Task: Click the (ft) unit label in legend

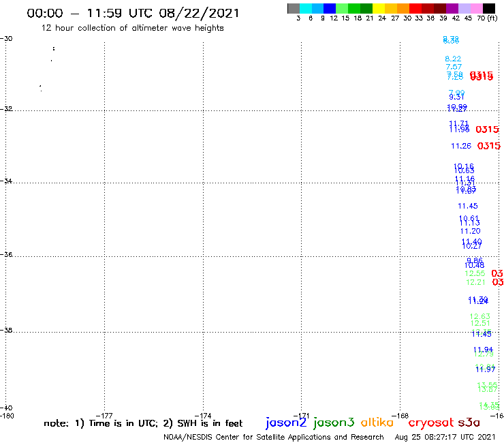Action: [492, 18]
